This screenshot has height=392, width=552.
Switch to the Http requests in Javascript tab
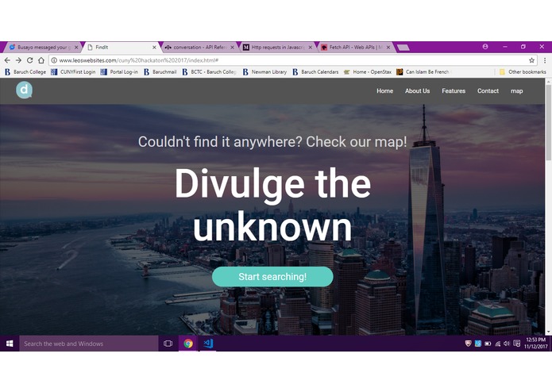[277, 47]
